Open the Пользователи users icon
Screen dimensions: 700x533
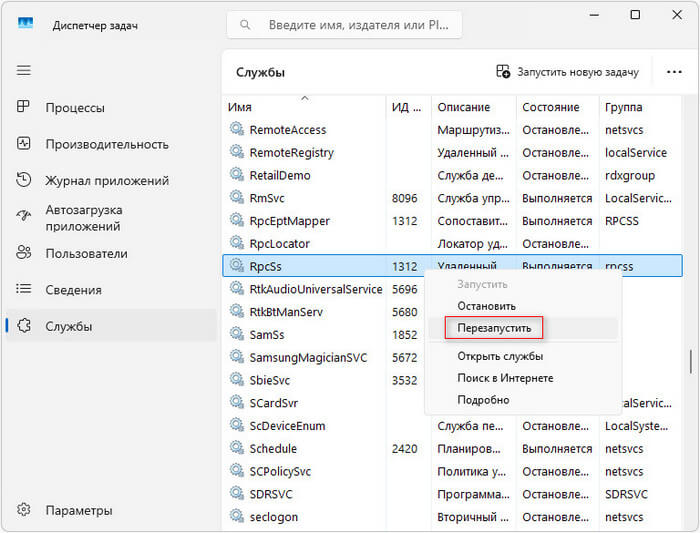[24, 254]
